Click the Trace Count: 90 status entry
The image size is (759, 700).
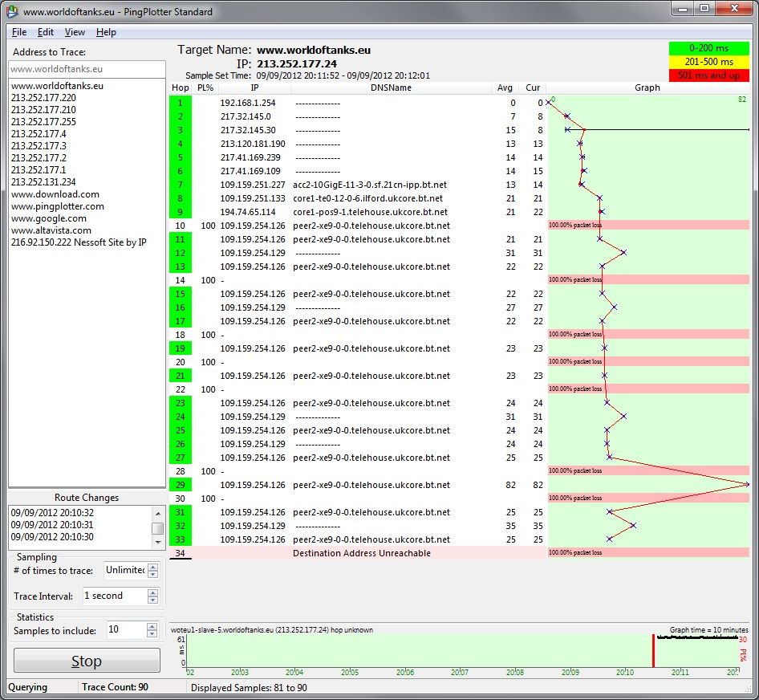(115, 687)
